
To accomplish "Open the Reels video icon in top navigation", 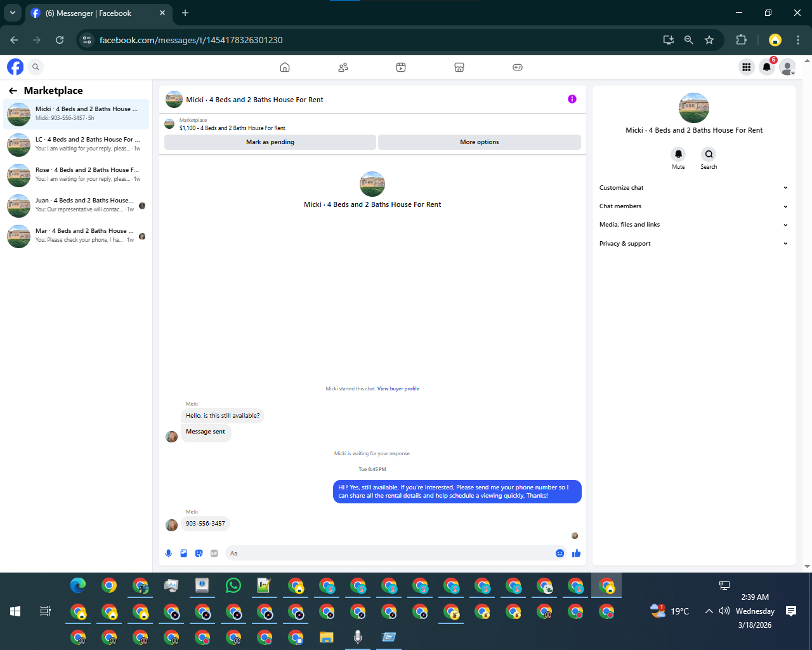I will [401, 67].
